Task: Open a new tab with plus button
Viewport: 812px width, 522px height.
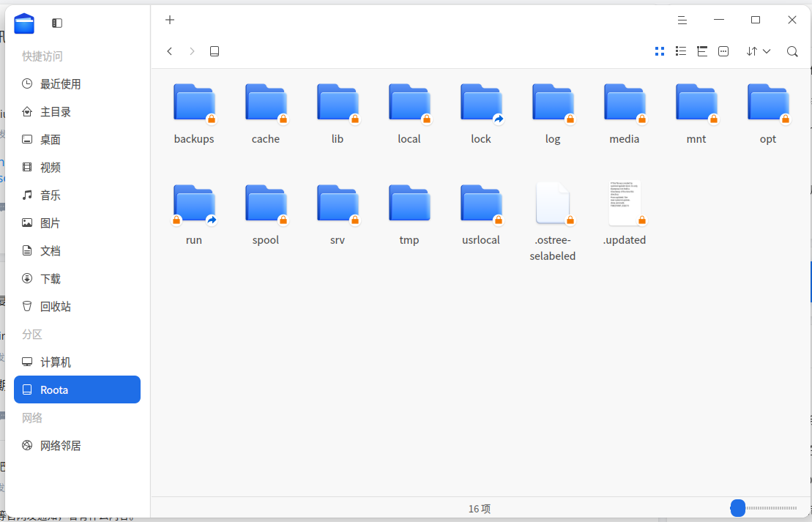Action: [170, 20]
